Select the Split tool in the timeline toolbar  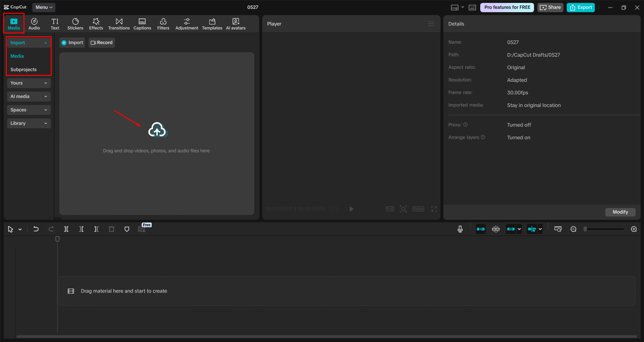pos(66,229)
